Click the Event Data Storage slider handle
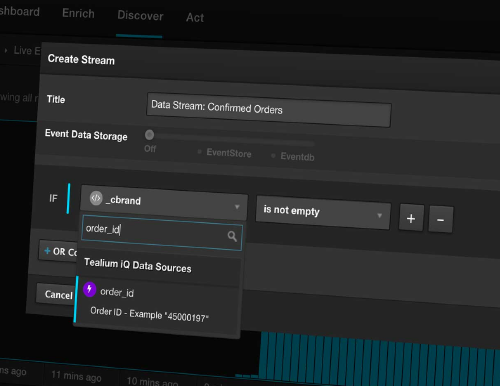 pos(149,135)
